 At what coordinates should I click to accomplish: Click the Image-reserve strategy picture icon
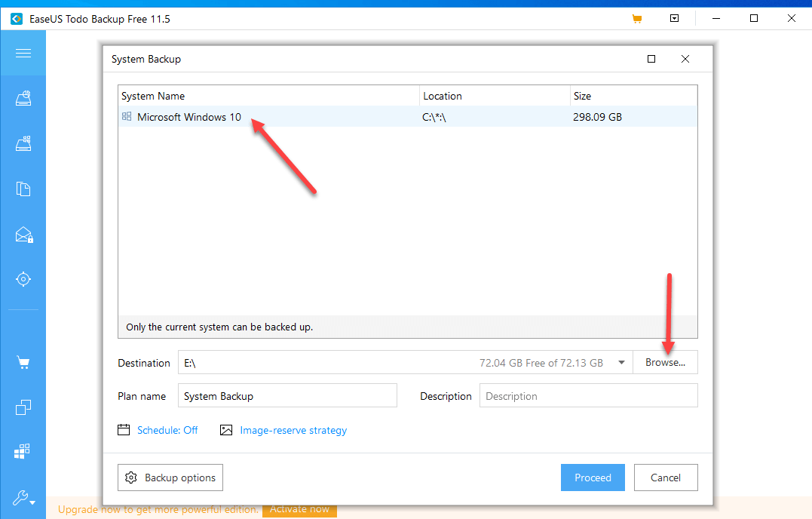pyautogui.click(x=226, y=430)
